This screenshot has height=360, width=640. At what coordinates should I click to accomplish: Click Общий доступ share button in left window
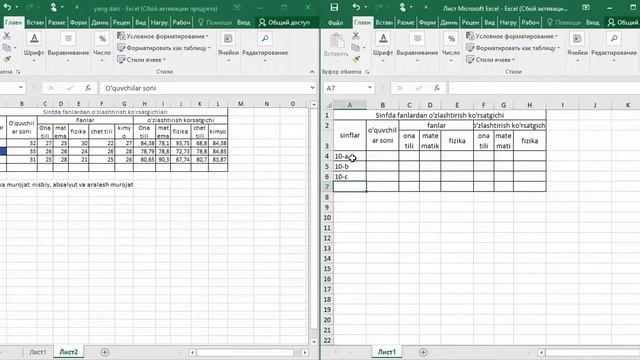[x=284, y=22]
